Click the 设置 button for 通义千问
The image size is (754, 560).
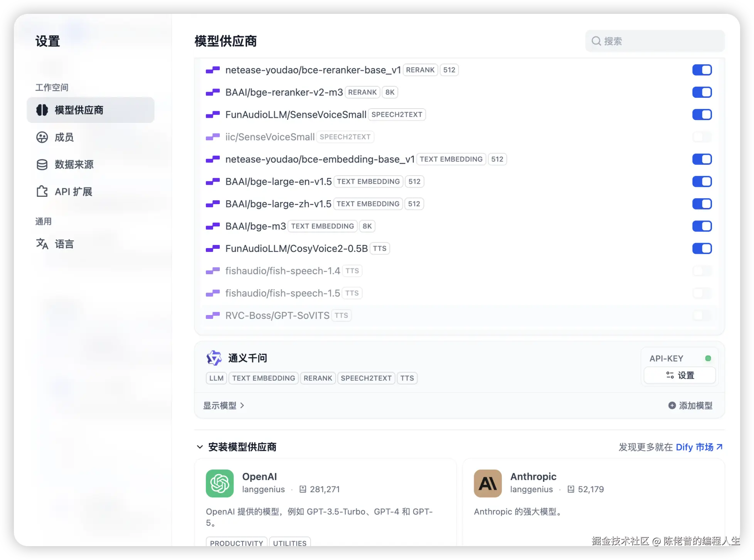680,375
